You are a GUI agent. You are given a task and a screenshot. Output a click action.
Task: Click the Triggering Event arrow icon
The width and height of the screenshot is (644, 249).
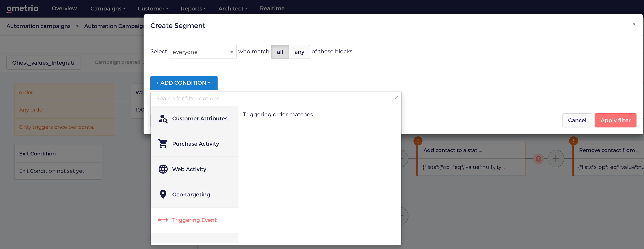tap(163, 220)
